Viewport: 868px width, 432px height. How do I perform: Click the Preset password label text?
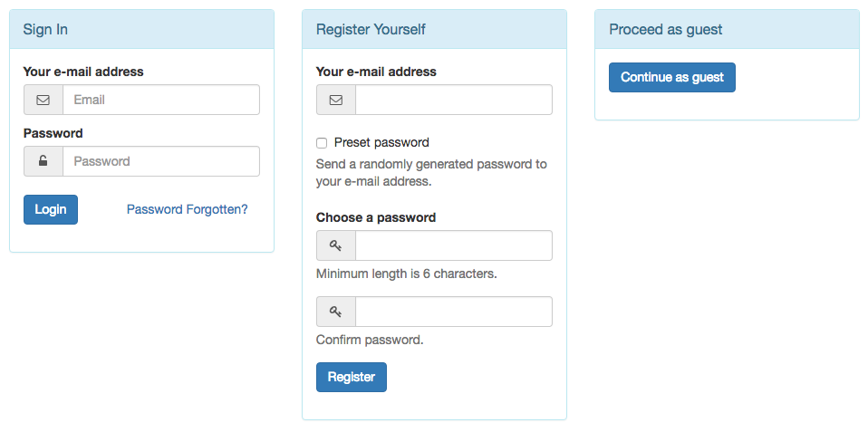pyautogui.click(x=381, y=143)
